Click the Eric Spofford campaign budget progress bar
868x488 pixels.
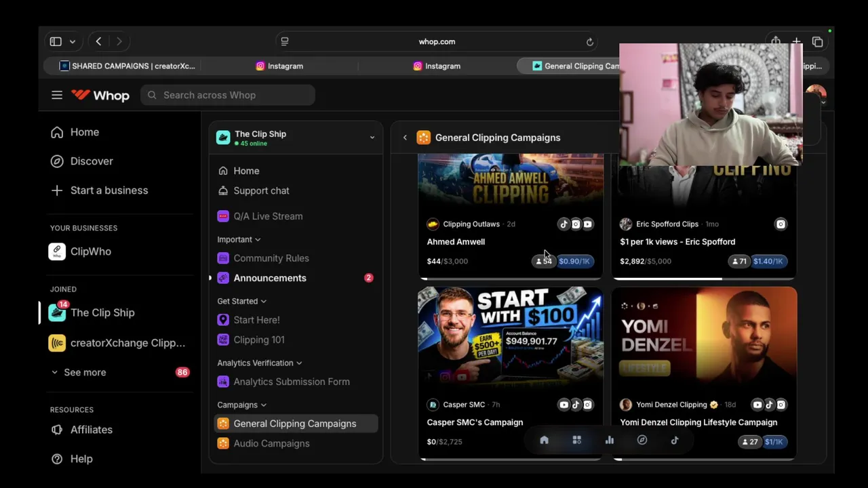point(705,278)
